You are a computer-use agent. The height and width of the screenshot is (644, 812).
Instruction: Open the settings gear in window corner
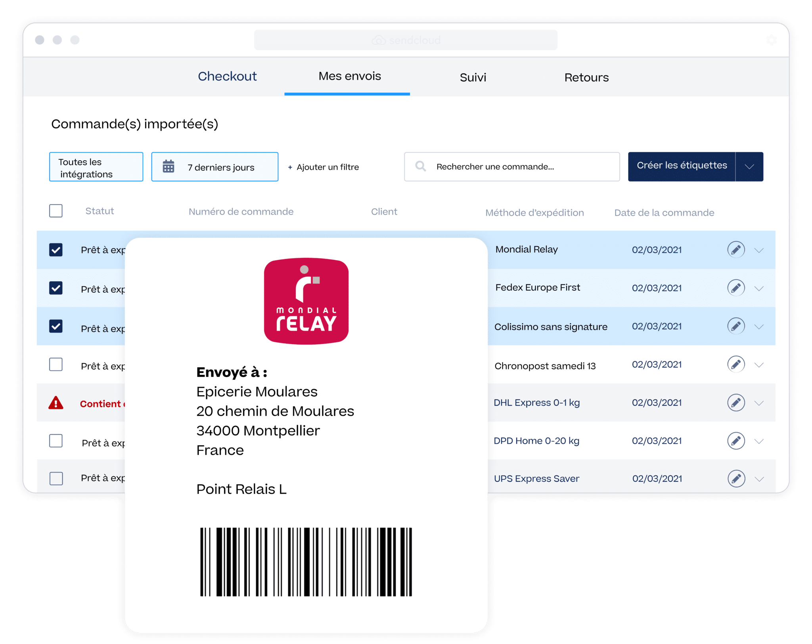[x=771, y=40]
